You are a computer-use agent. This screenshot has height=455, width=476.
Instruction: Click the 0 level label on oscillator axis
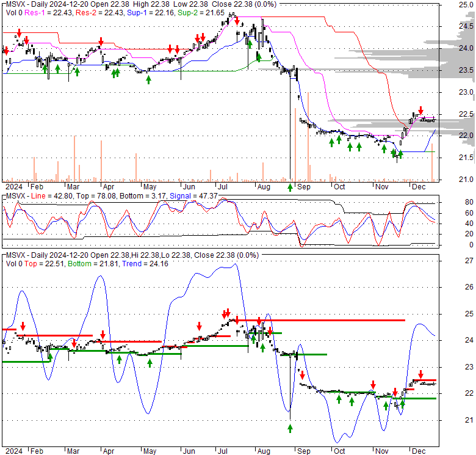471,245
